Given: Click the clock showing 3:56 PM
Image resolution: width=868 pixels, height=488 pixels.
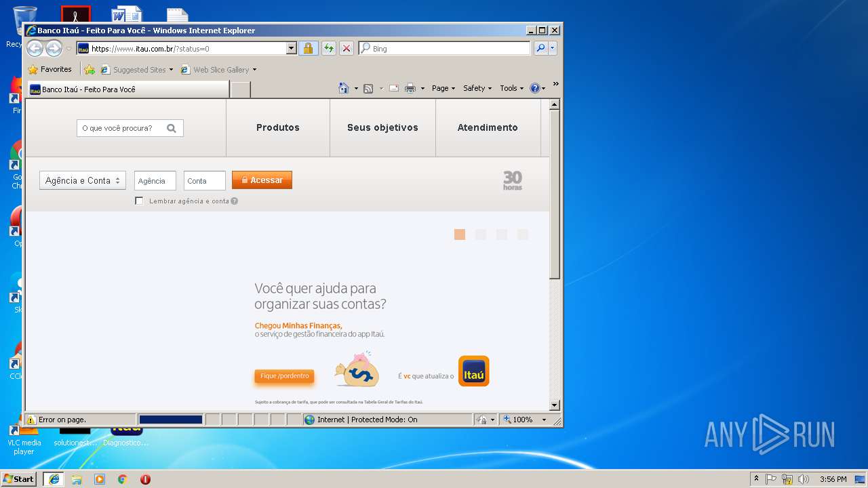Looking at the screenshot, I should tap(833, 479).
